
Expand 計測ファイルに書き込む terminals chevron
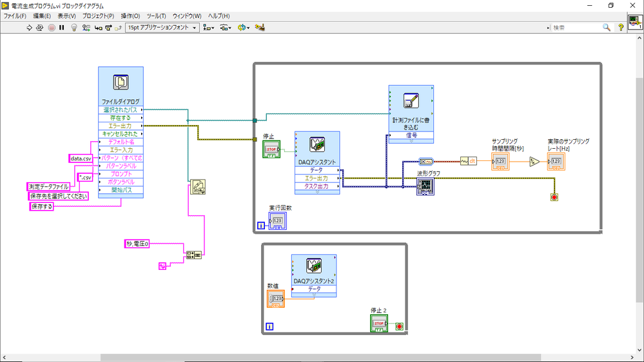[x=411, y=141]
